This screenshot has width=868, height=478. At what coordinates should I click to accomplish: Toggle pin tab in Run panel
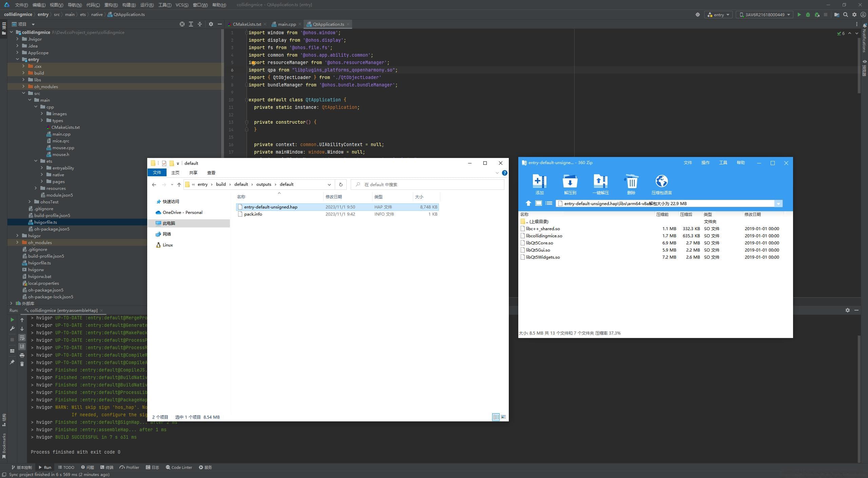pyautogui.click(x=12, y=362)
